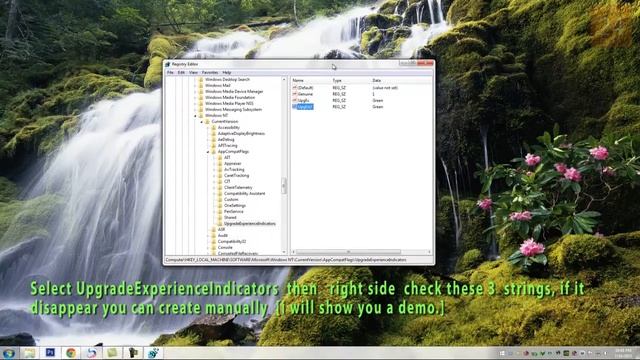Click the Windows Start button
This screenshot has height=360, width=640.
(9, 353)
